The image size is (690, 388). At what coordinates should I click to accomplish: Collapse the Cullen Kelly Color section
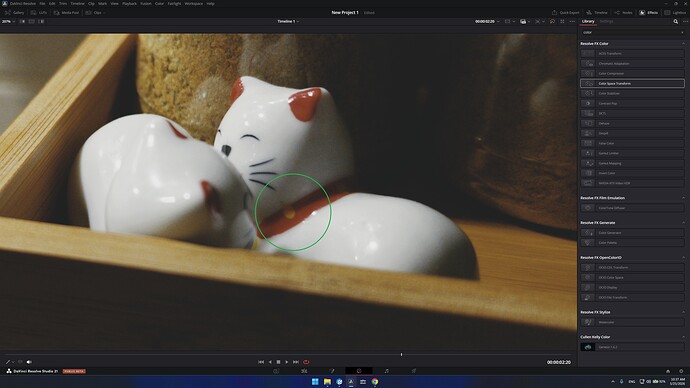683,337
